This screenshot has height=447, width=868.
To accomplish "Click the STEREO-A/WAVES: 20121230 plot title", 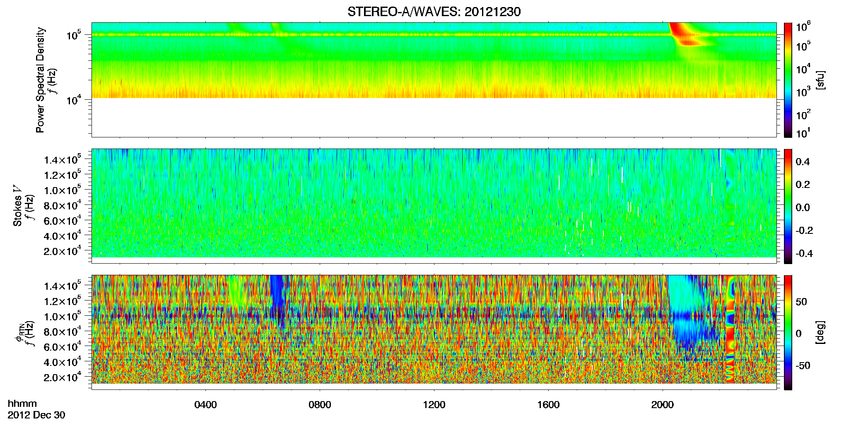I will pos(434,12).
